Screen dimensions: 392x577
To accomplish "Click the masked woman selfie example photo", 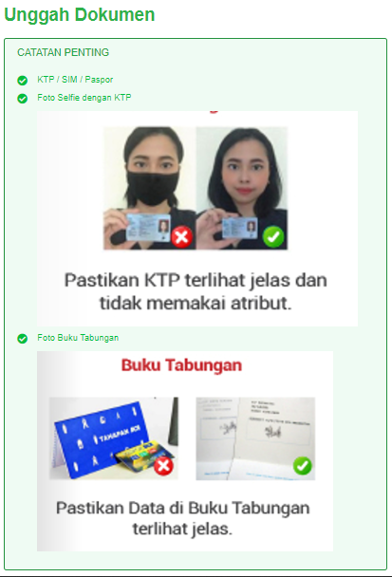I will (149, 188).
